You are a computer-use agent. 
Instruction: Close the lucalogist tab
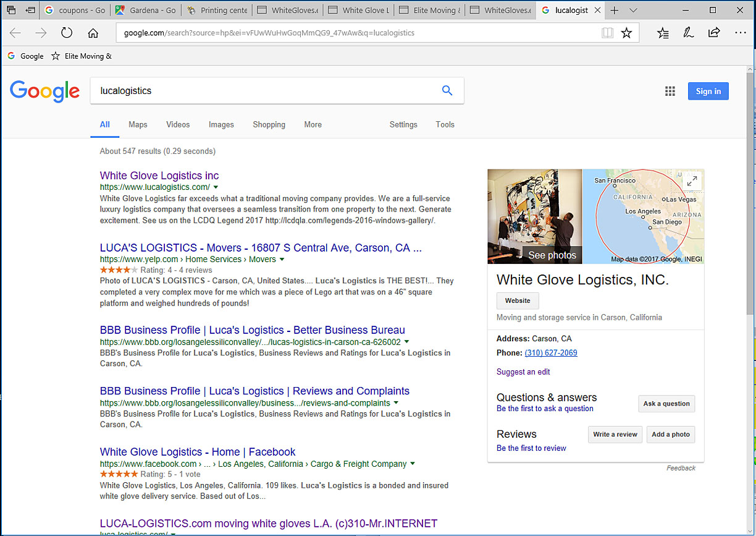597,11
